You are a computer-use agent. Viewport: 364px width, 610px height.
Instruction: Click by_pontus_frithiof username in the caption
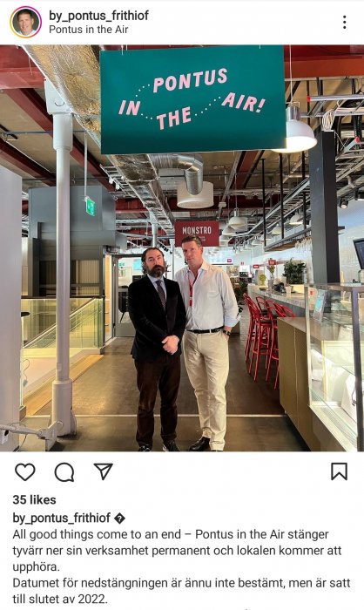coord(62,518)
